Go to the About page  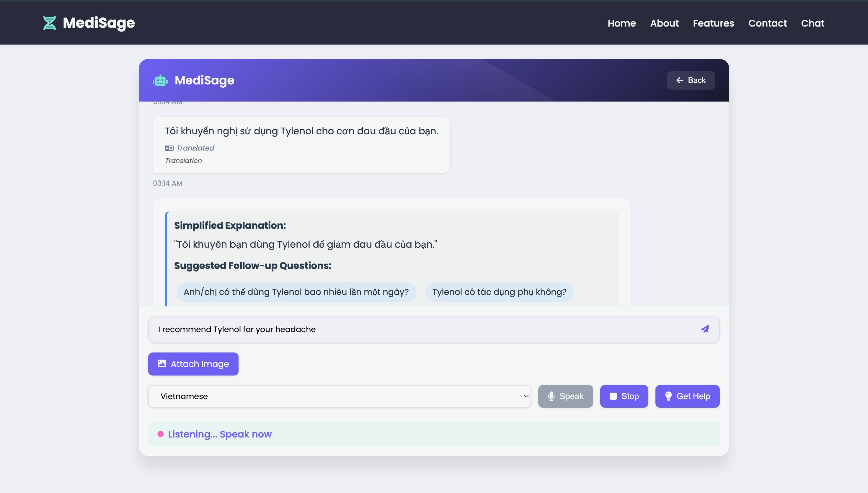664,23
